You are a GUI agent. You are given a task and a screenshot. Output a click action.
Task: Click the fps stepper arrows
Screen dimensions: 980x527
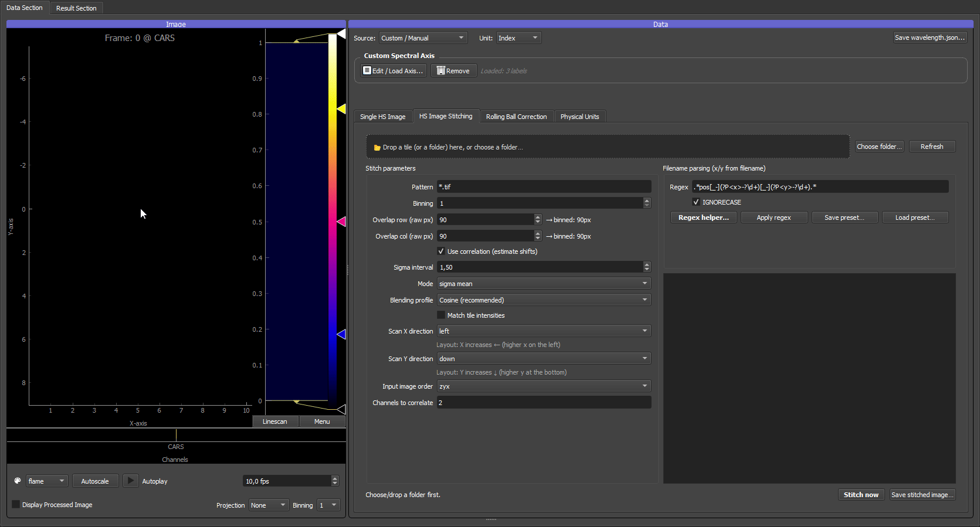pos(335,481)
